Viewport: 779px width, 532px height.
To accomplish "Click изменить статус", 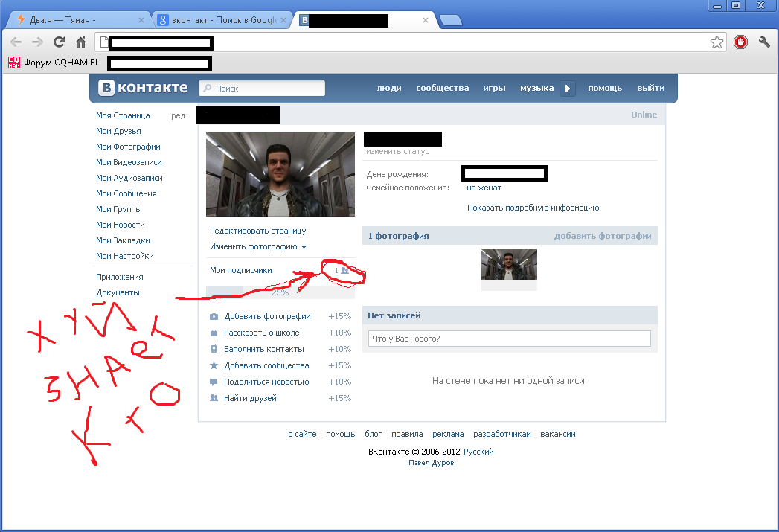I will (397, 152).
